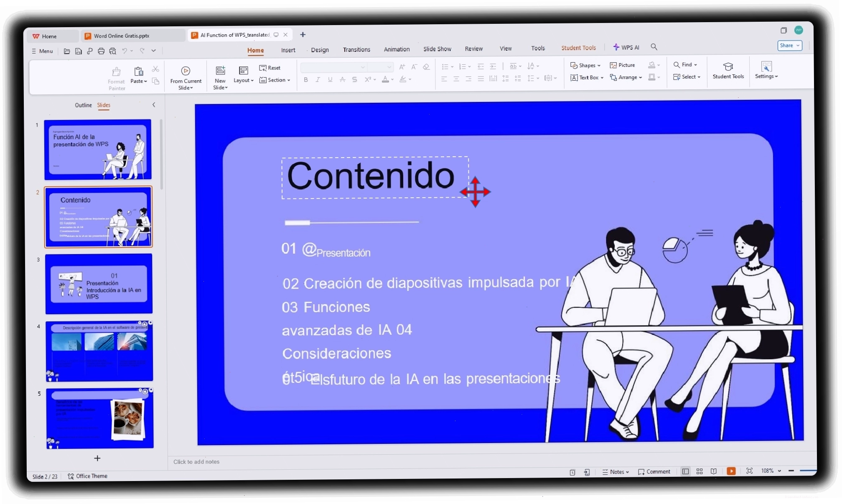The image size is (842, 504).
Task: Click the notes field 'Click to add notes'
Action: [196, 461]
